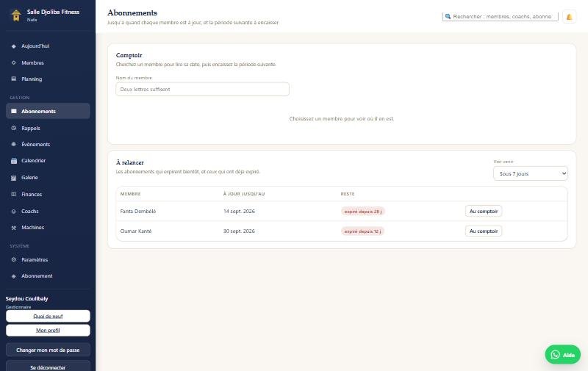Open the 'Quoi de neuf' link
The image size is (588, 371).
pyautogui.click(x=48, y=317)
